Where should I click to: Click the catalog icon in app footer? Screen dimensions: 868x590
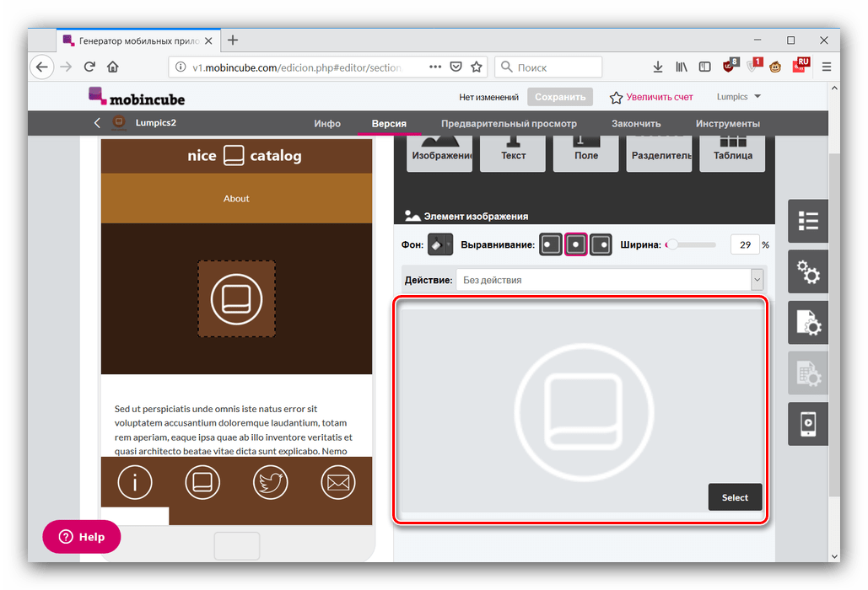[202, 482]
